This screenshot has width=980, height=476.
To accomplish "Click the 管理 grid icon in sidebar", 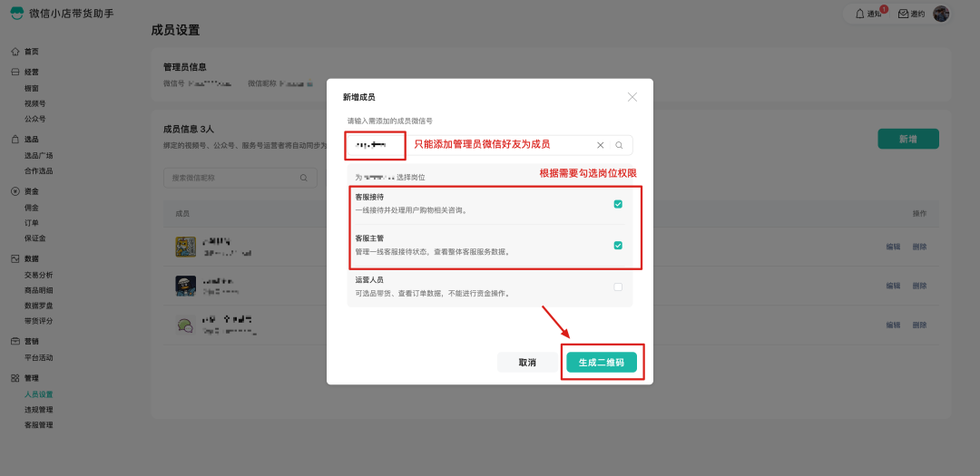I will [x=15, y=378].
